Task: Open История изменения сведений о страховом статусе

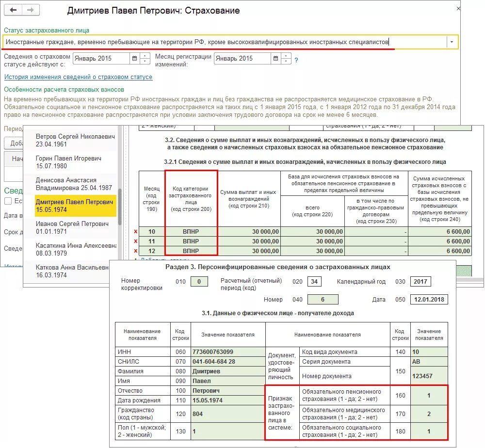Action: click(x=78, y=77)
